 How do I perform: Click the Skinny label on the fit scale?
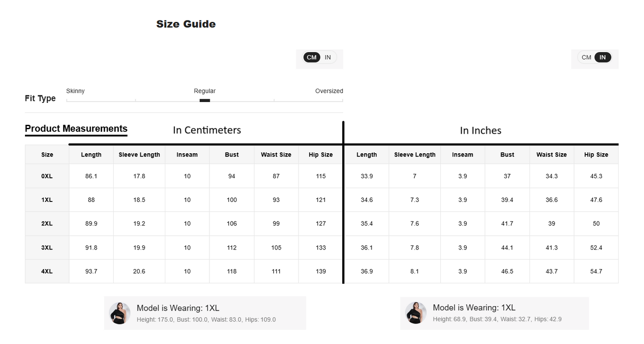point(75,91)
